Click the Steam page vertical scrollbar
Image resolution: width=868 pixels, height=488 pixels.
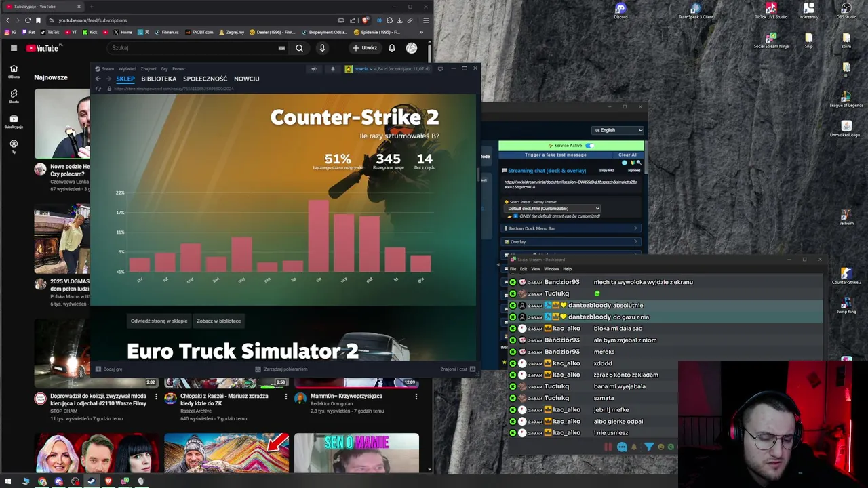[x=477, y=175]
